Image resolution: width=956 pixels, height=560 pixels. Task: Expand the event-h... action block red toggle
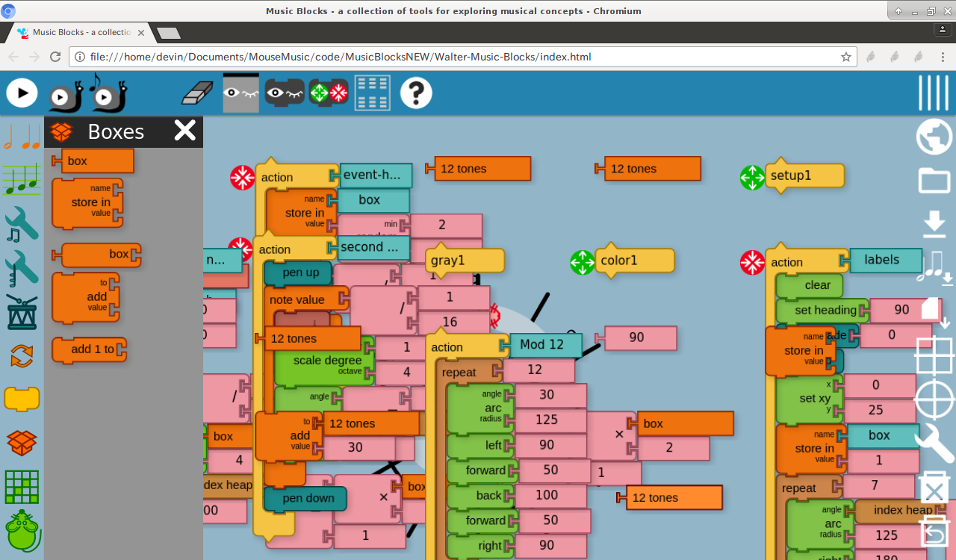point(243,178)
